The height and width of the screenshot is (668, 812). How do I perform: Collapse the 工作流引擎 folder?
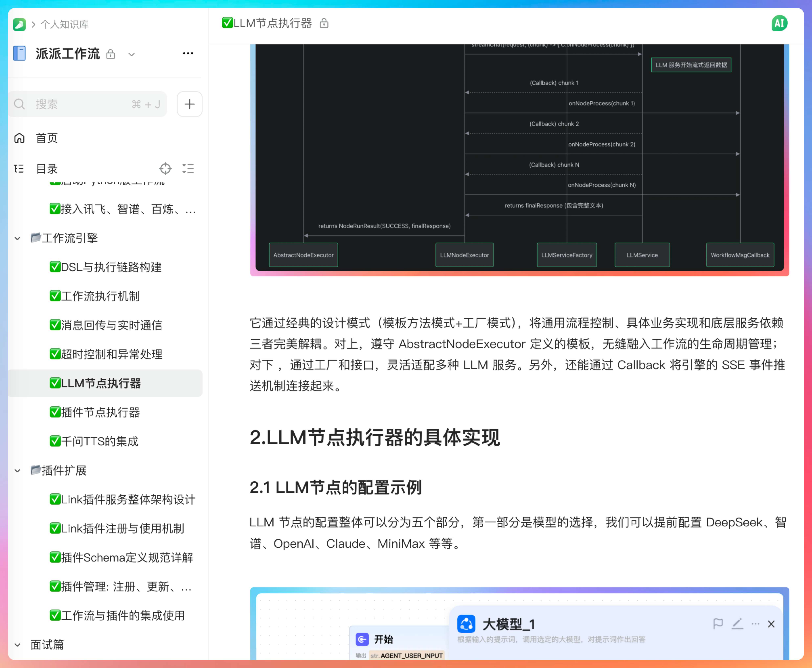(17, 238)
